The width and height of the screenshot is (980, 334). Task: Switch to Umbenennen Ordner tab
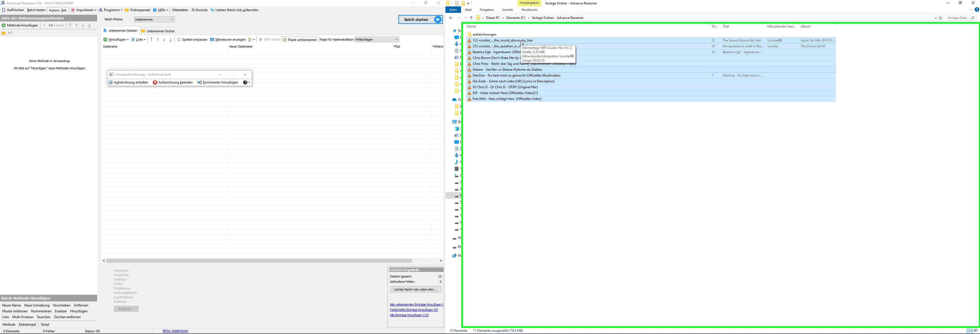tap(158, 31)
